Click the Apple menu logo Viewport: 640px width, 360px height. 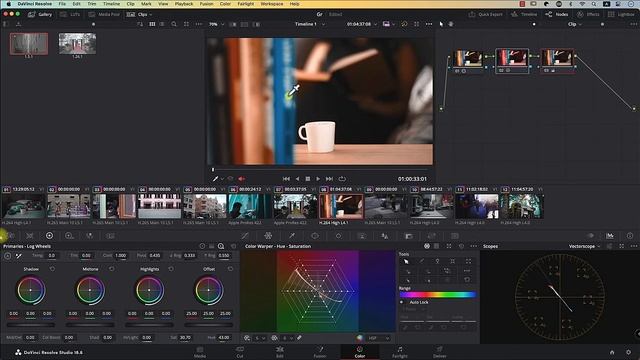pos(9,4)
